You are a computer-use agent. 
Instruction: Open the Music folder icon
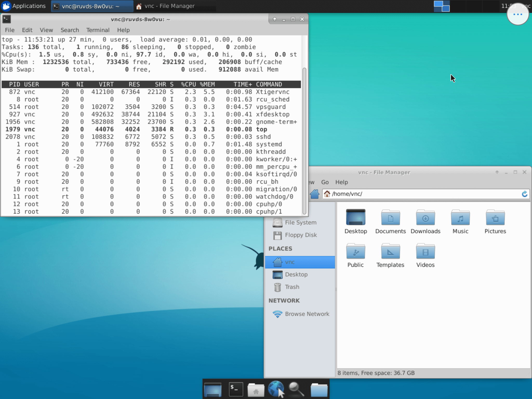coord(460,218)
